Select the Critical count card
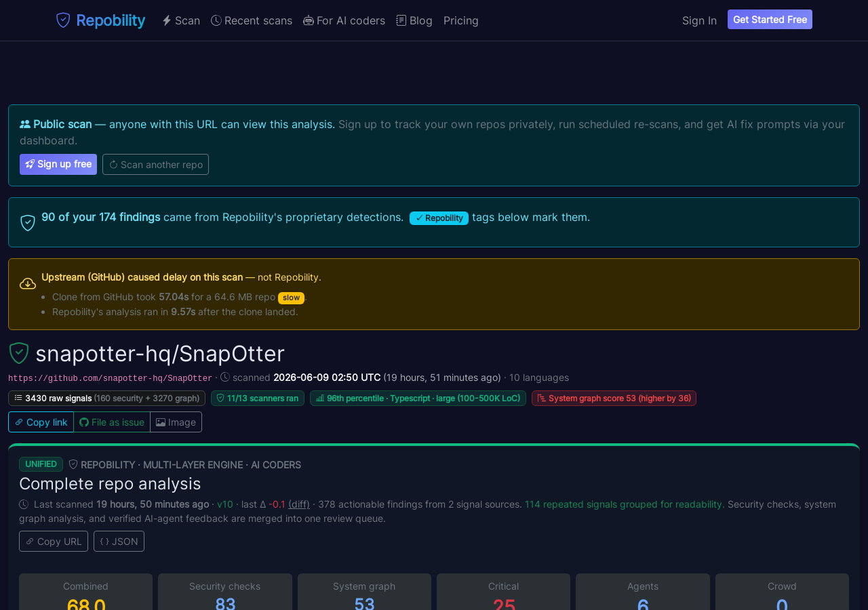This screenshot has width=868, height=610. [x=503, y=592]
